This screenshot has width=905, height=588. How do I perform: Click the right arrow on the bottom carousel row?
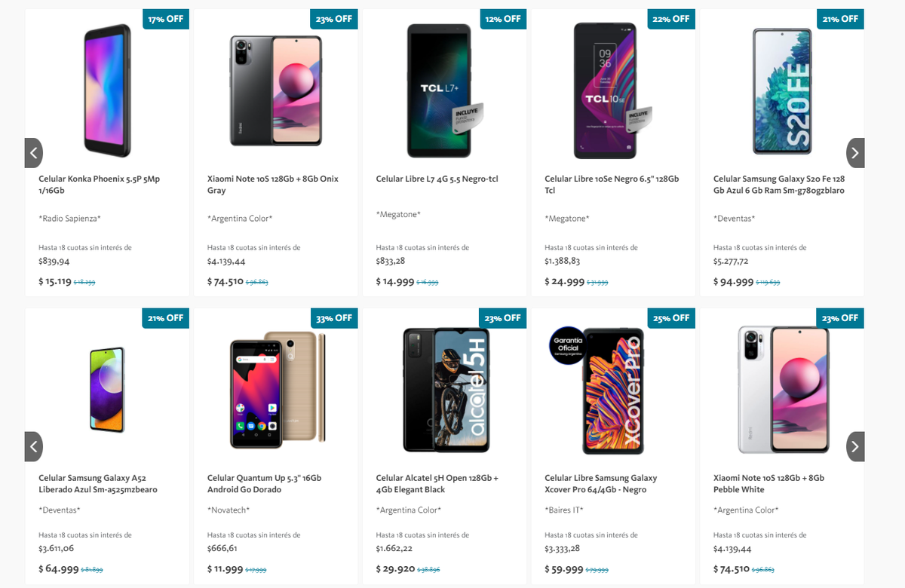click(x=855, y=446)
